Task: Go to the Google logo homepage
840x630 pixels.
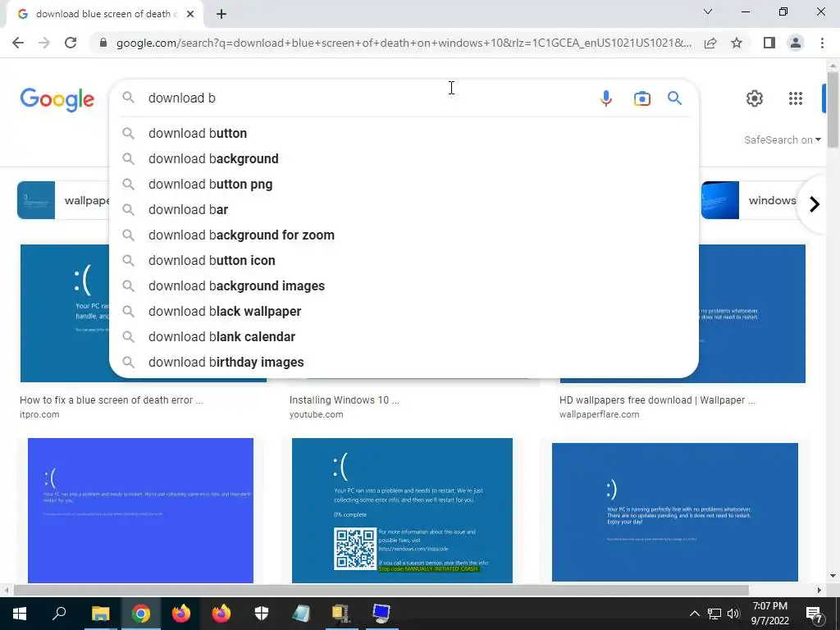Action: pyautogui.click(x=57, y=99)
